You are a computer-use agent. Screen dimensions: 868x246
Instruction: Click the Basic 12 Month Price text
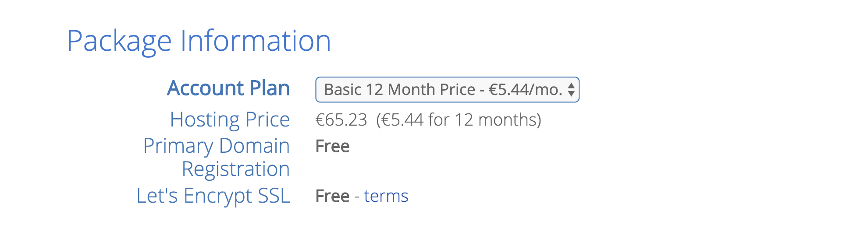click(x=399, y=90)
